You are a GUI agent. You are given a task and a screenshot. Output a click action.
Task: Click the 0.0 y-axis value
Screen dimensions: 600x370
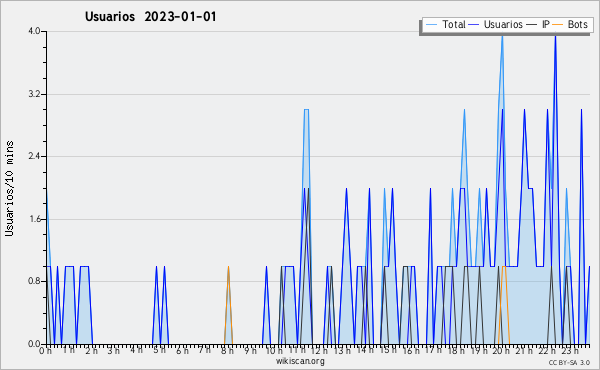(x=35, y=344)
